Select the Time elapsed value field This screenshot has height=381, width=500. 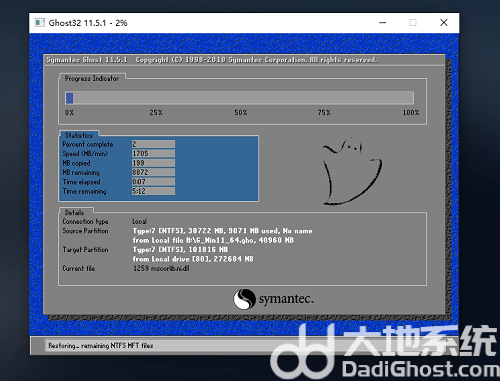click(153, 182)
